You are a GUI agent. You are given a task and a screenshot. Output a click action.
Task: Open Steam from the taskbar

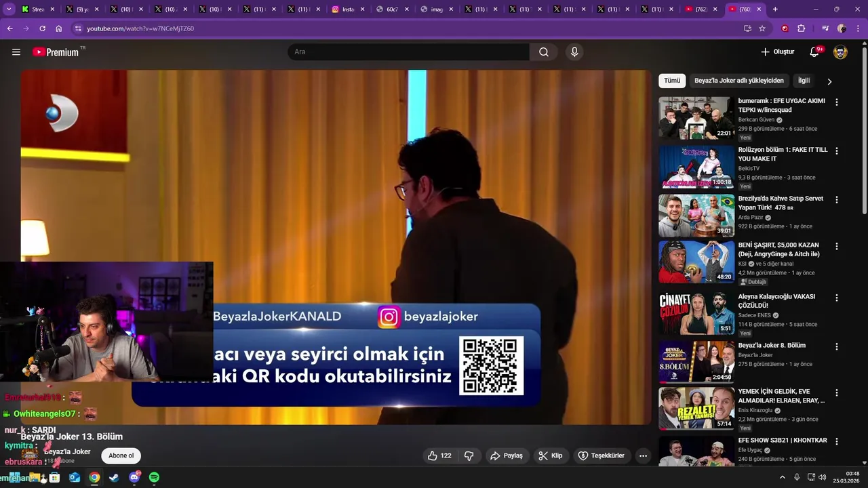click(x=114, y=477)
